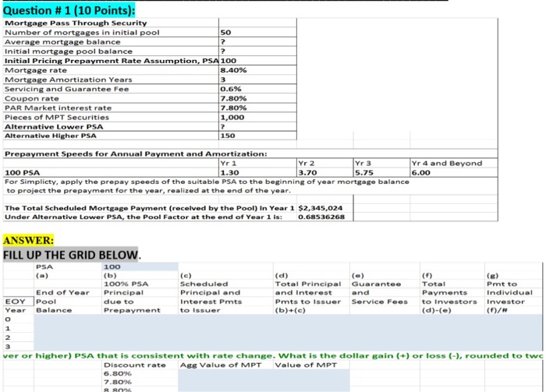Click the year 1 row label
546x392 pixels.
point(8,328)
